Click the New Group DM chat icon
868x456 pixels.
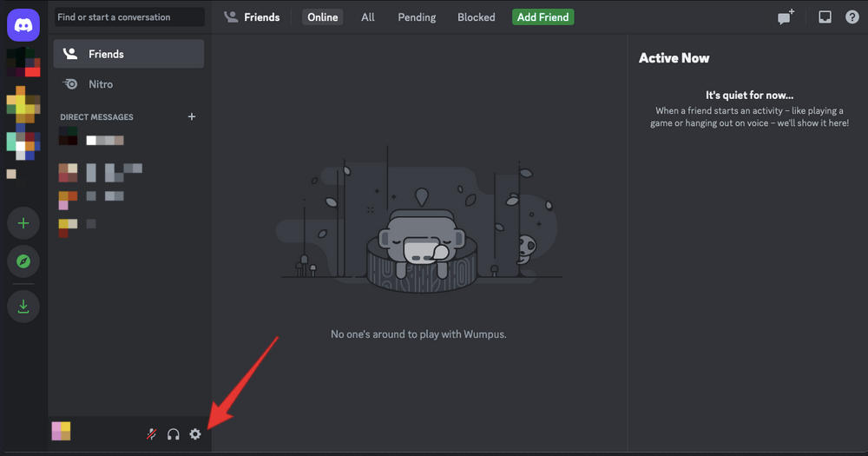pos(786,17)
